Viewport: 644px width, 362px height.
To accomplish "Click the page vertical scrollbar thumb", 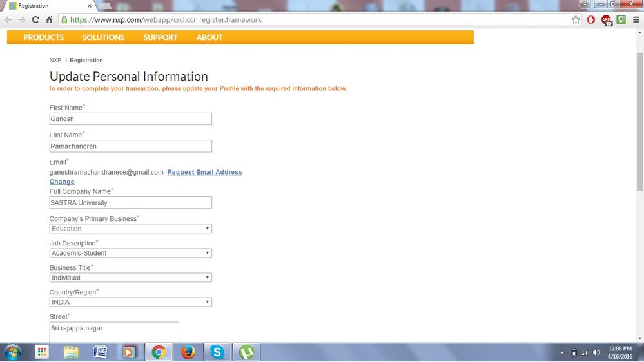I will (639, 122).
